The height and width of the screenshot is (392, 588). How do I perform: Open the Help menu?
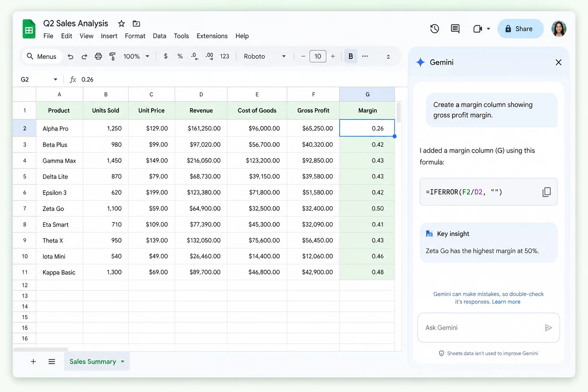[242, 36]
